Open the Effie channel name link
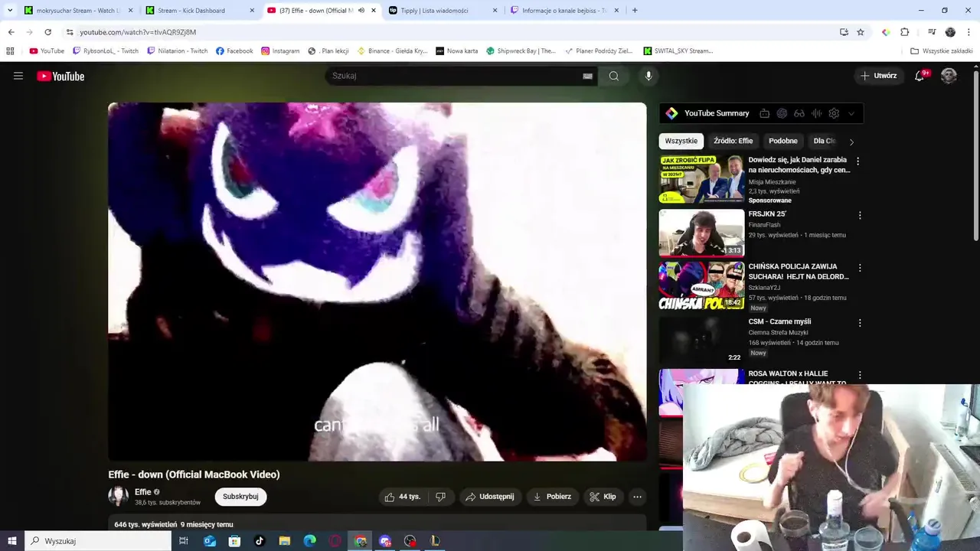Viewport: 980px width, 551px height. (x=143, y=492)
